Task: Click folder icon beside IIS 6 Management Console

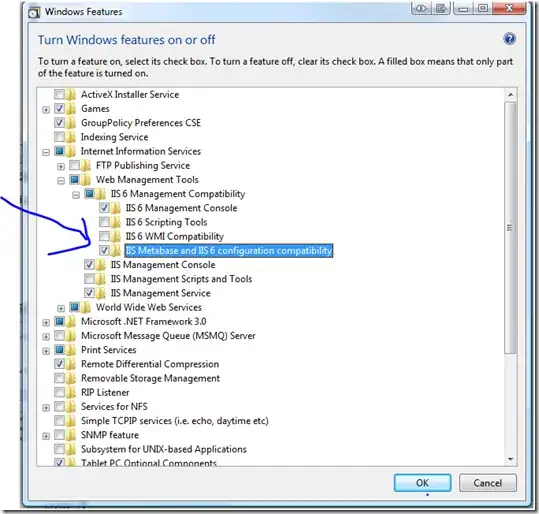Action: (x=116, y=208)
